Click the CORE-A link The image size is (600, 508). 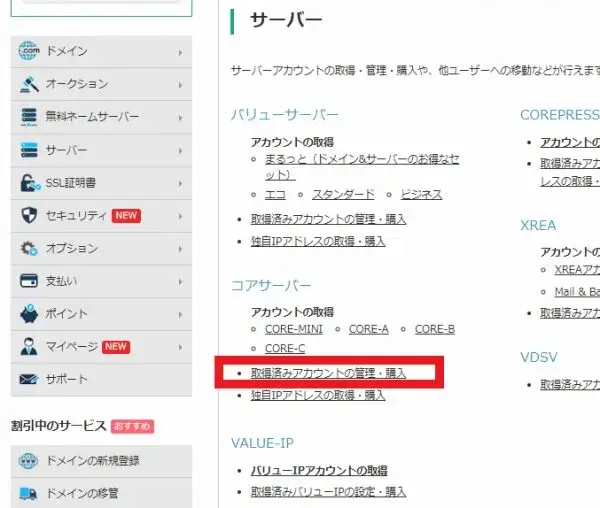368,329
